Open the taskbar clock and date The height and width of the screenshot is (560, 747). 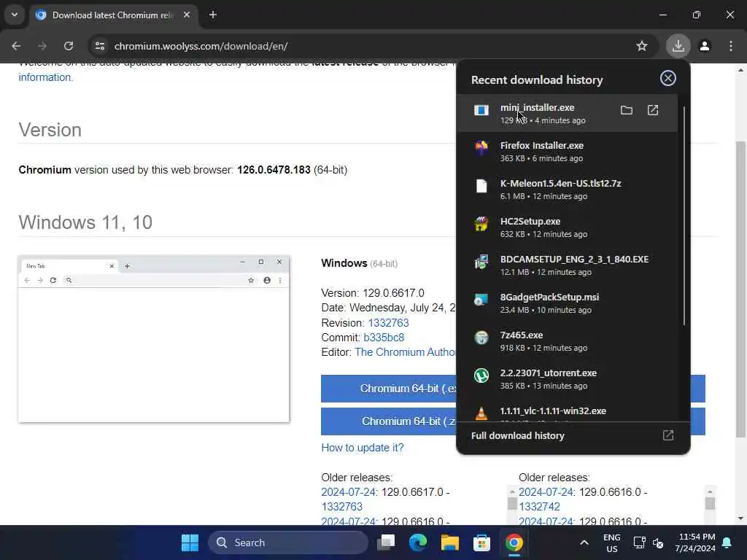pos(695,542)
